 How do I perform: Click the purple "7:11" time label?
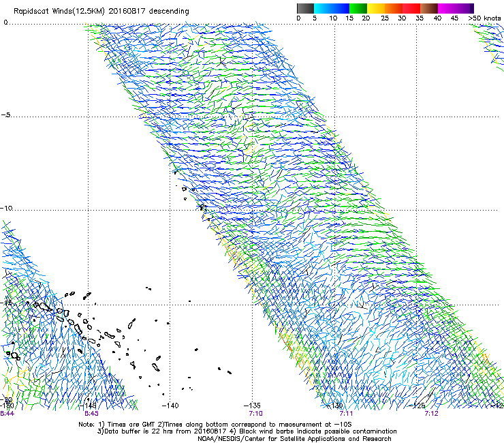[x=346, y=414]
